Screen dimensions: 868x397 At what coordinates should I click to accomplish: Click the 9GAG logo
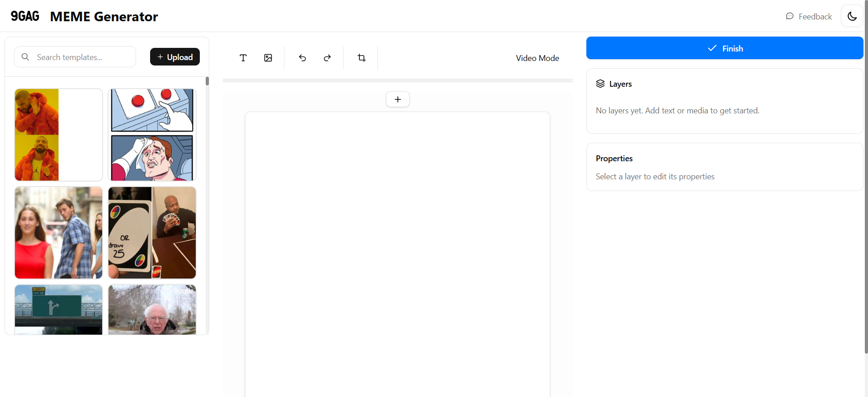25,16
